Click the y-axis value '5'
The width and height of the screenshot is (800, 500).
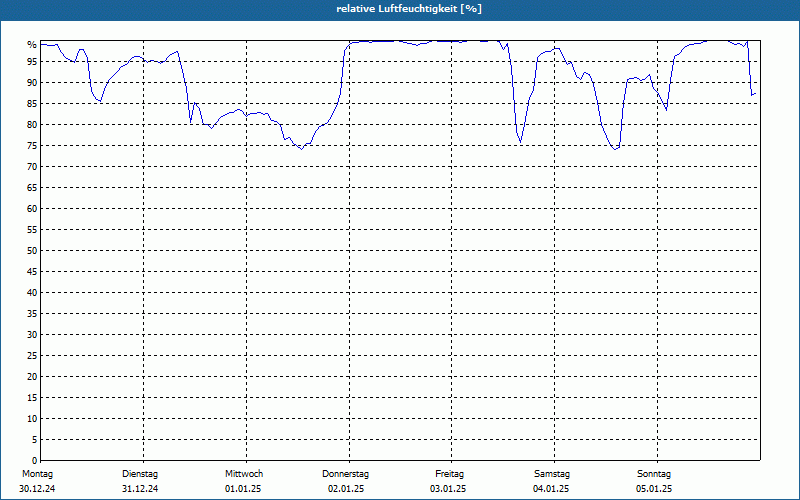(34, 439)
